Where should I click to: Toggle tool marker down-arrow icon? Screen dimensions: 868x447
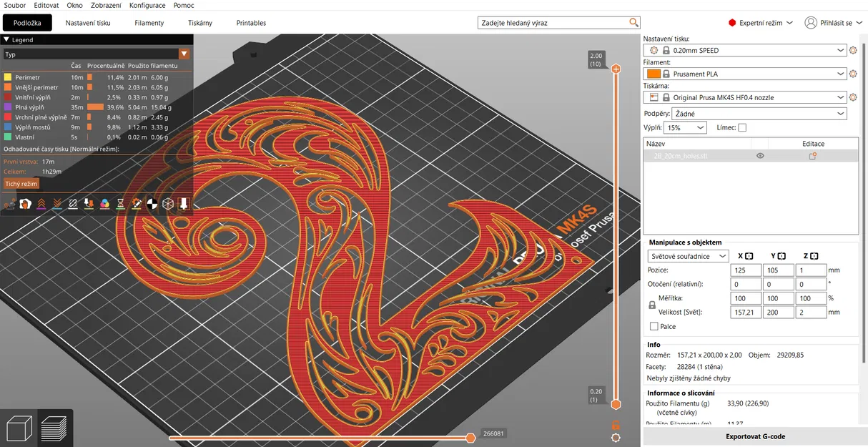(183, 204)
